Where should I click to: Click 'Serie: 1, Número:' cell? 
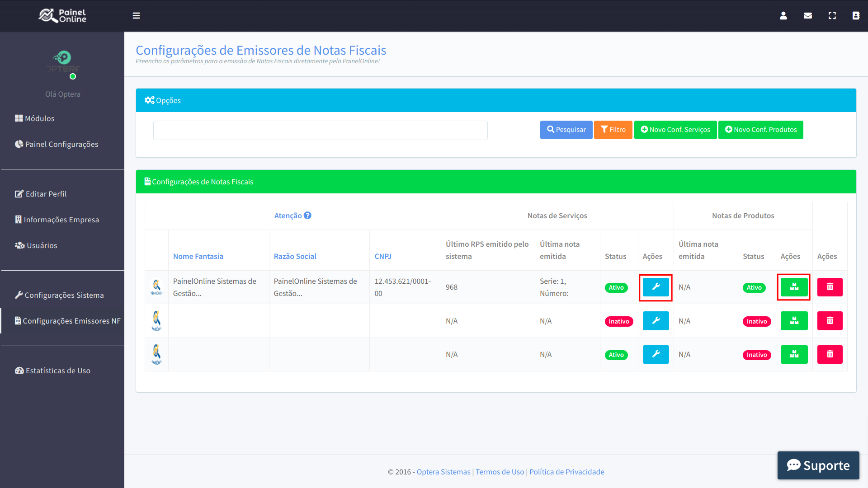(567, 287)
